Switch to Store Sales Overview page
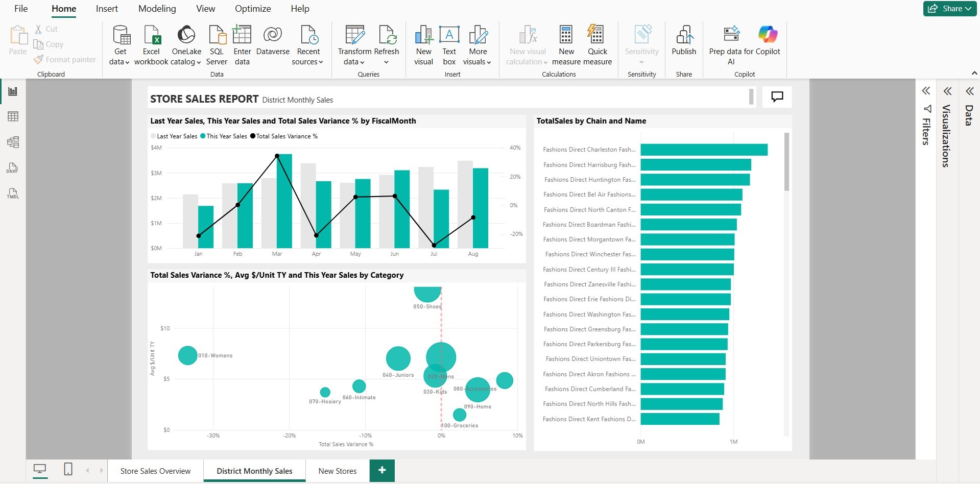980x484 pixels. coord(155,471)
